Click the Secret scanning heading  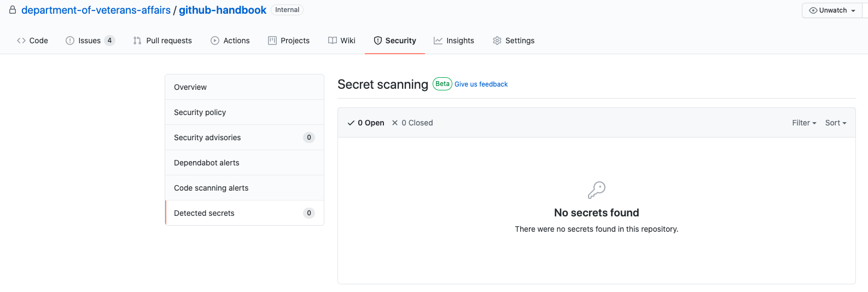coord(383,84)
